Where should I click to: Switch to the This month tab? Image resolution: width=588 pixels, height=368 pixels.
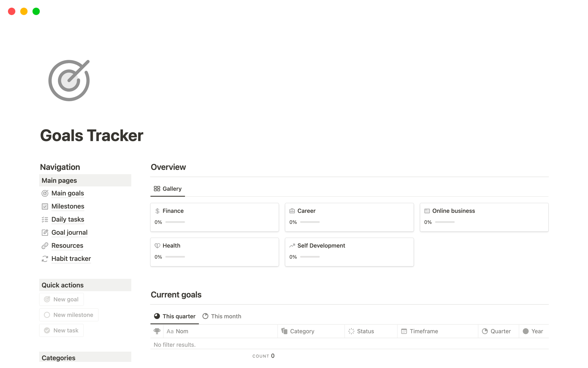pos(222,316)
